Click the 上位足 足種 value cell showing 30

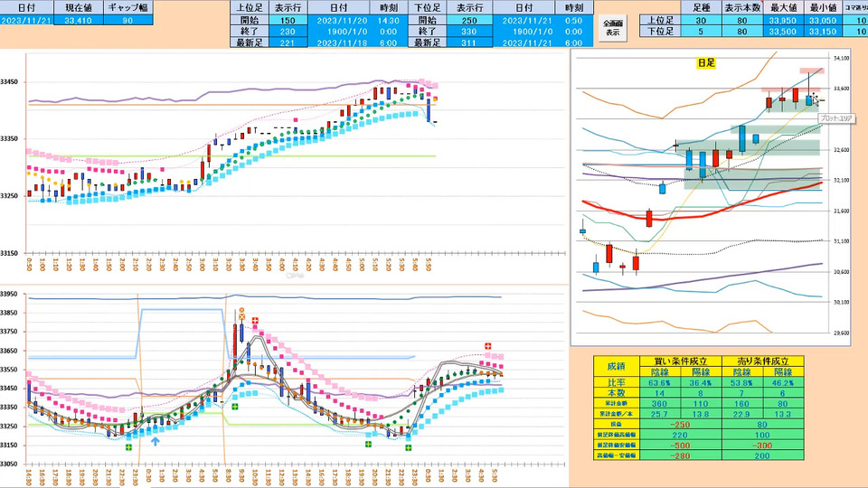[702, 18]
